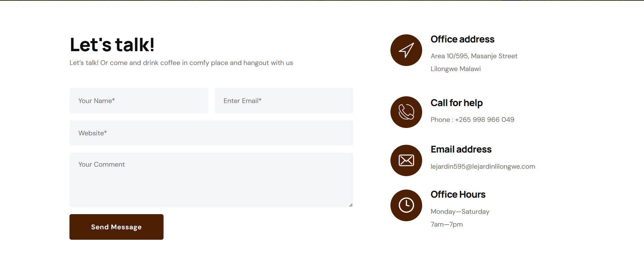This screenshot has width=644, height=266.
Task: Click the Office address heading
Action: (462, 39)
